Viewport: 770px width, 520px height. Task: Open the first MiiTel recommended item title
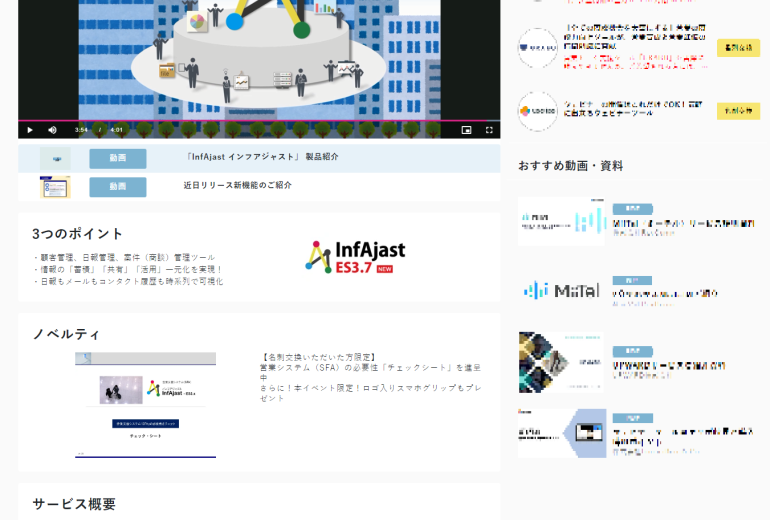click(x=684, y=223)
